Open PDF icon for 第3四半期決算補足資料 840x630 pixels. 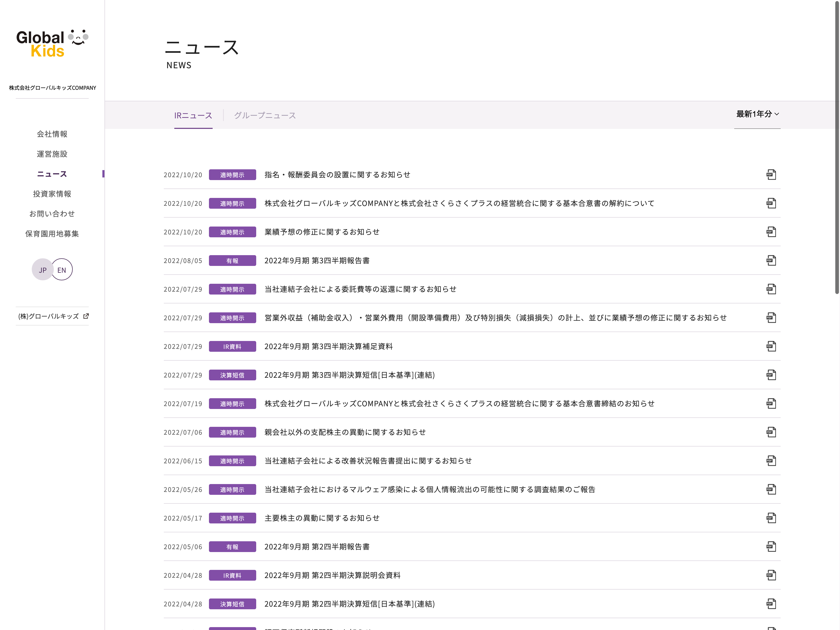tap(771, 346)
